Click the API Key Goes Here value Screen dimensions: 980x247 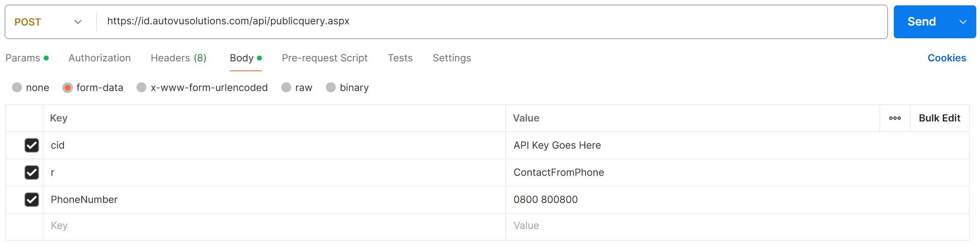pyautogui.click(x=557, y=145)
